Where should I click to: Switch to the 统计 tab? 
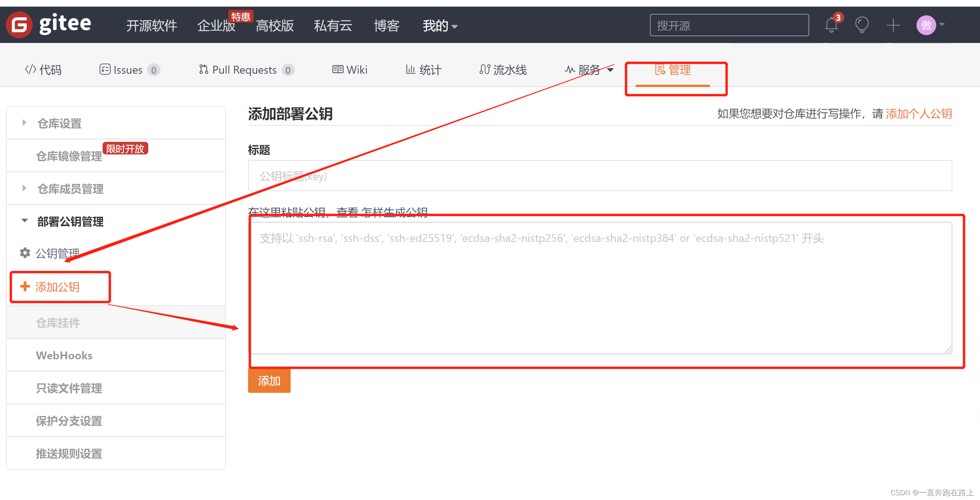(x=424, y=70)
